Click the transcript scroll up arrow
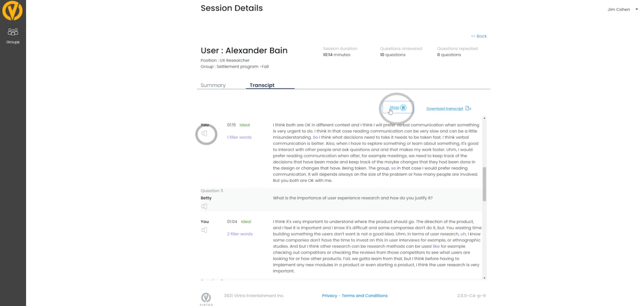644x306 pixels. click(484, 119)
